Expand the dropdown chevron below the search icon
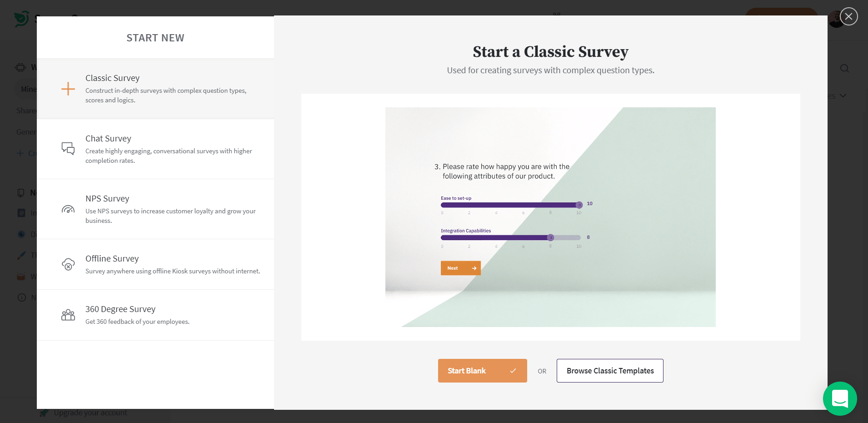The width and height of the screenshot is (868, 423). tap(843, 96)
